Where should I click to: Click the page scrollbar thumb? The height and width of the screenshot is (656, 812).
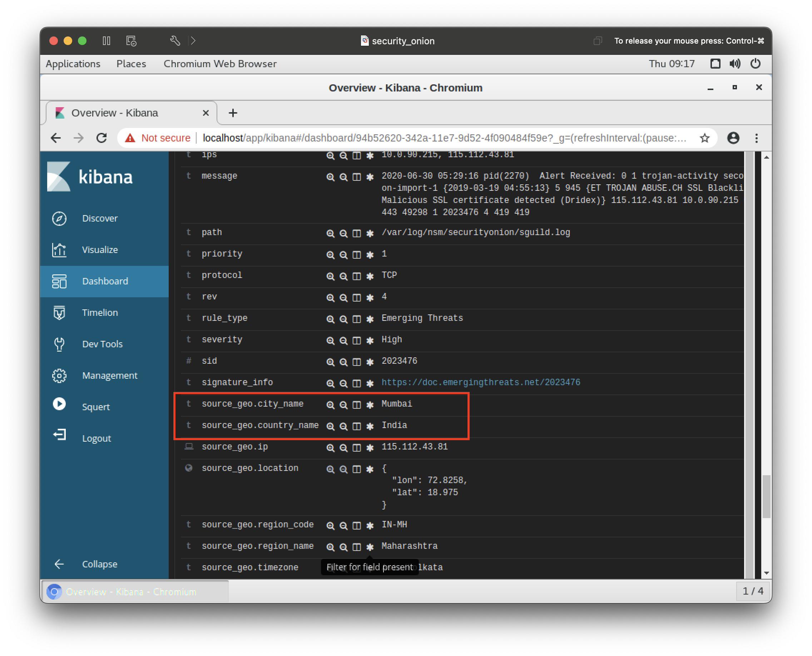[766, 497]
